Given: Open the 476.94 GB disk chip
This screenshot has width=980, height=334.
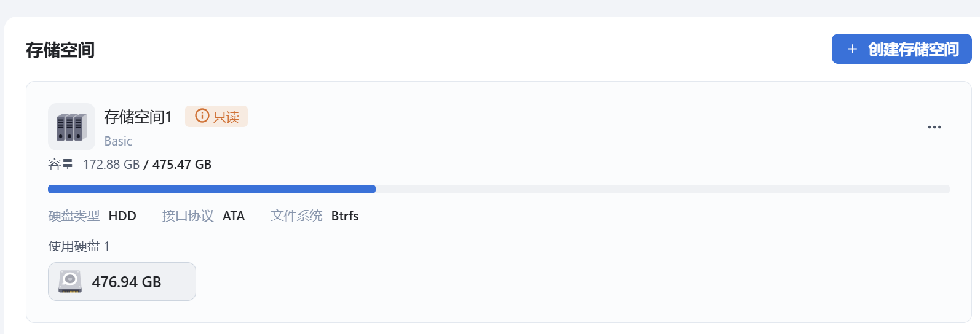Looking at the screenshot, I should (122, 282).
